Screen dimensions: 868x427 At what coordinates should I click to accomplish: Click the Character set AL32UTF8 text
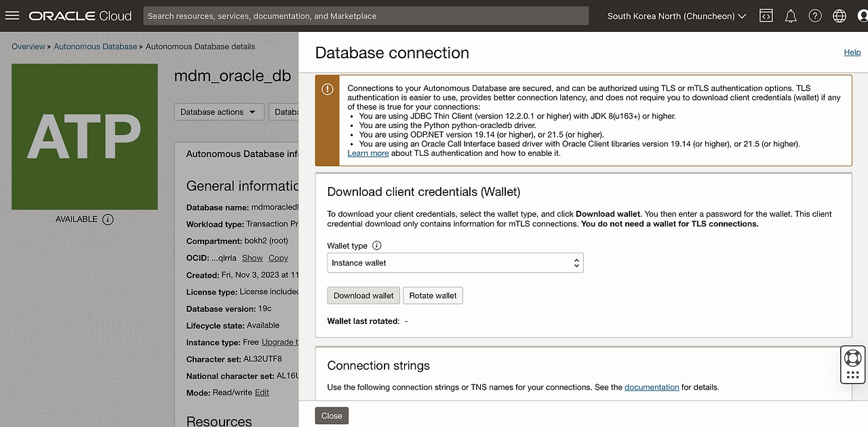[234, 359]
